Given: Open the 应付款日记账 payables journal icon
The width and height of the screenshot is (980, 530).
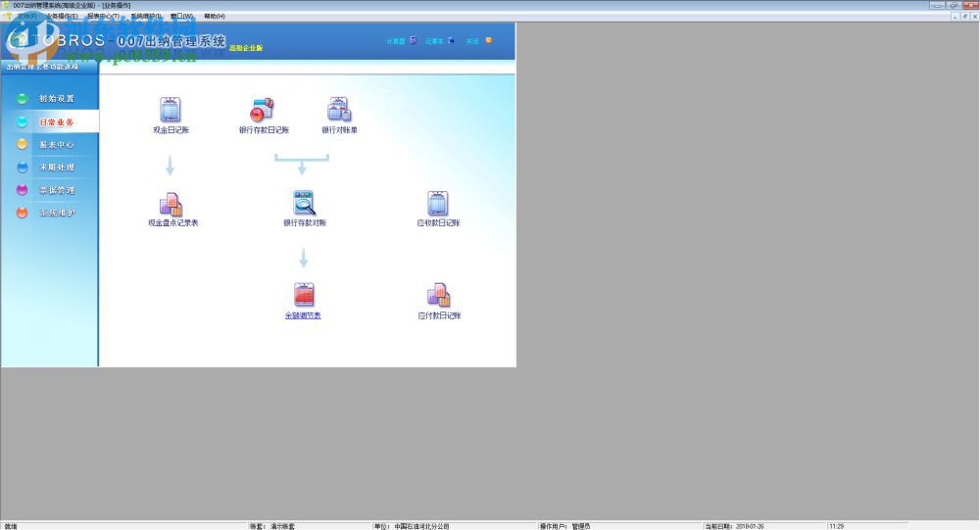Looking at the screenshot, I should coord(438,295).
